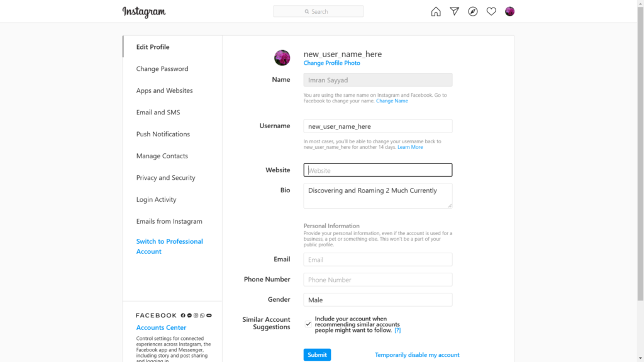This screenshot has width=644, height=362.
Task: Open Email and SMS settings
Action: (158, 112)
